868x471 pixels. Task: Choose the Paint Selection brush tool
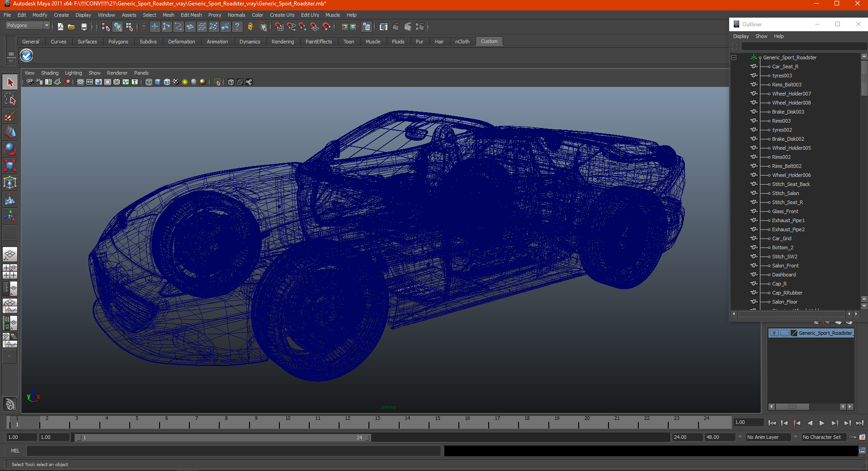(10, 116)
